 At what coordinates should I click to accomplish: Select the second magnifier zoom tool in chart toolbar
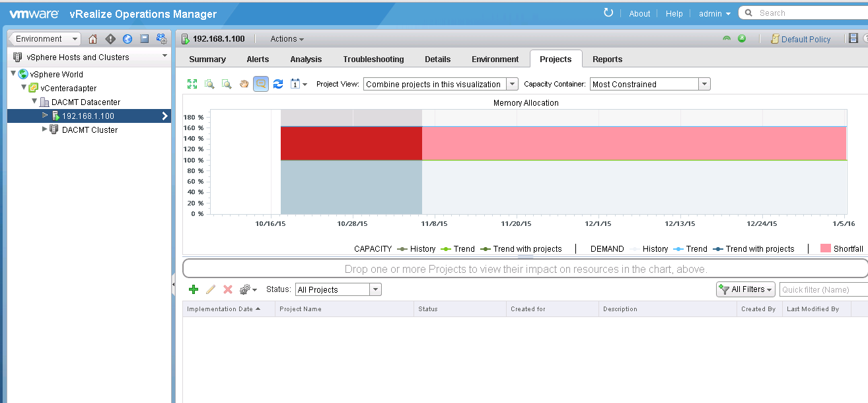[227, 84]
